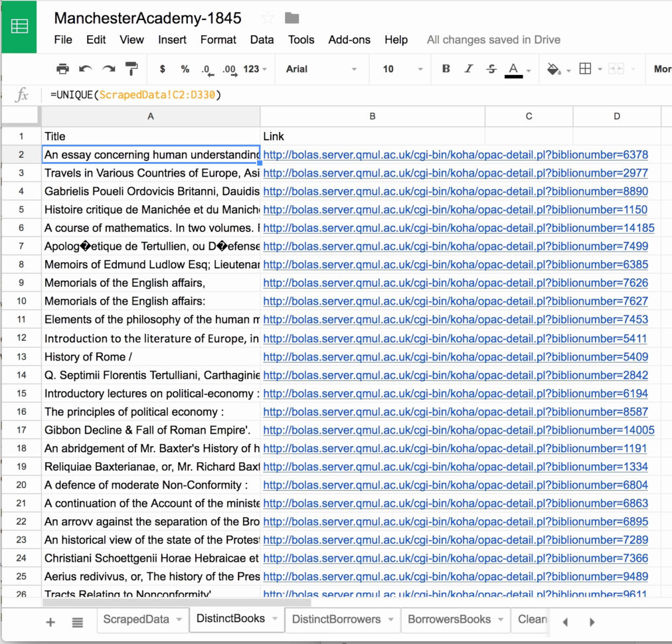The width and height of the screenshot is (672, 644).
Task: Click the print icon in toolbar
Action: click(62, 69)
